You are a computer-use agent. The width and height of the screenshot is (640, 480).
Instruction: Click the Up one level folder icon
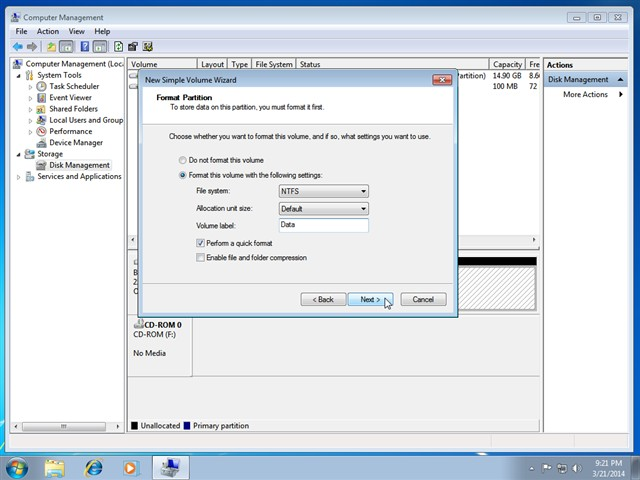coord(51,47)
